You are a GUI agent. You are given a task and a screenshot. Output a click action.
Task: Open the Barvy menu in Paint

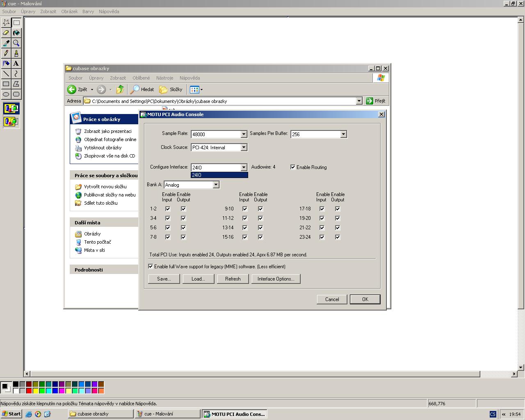88,11
